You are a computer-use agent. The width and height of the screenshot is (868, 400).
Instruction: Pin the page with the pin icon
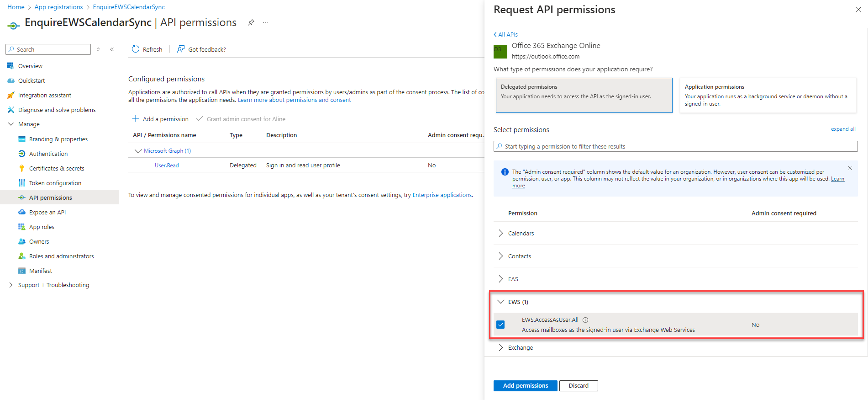(x=251, y=22)
